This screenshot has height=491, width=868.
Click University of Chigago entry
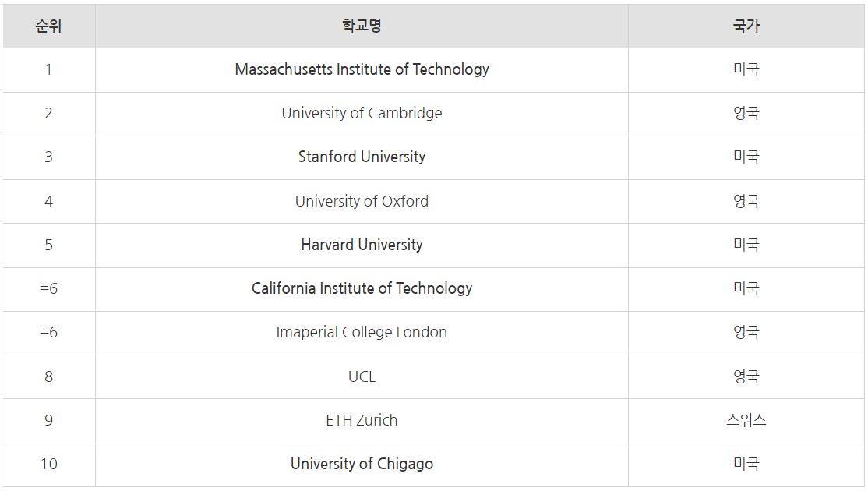(362, 464)
